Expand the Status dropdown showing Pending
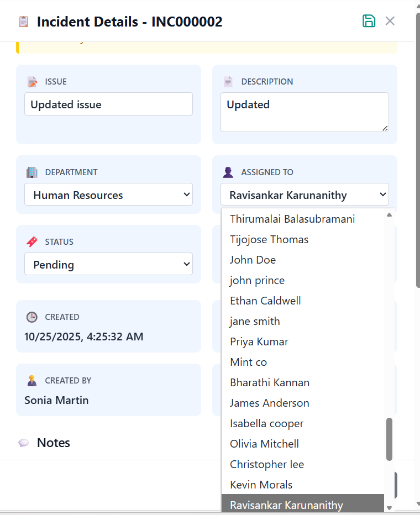This screenshot has width=420, height=515. (x=108, y=264)
